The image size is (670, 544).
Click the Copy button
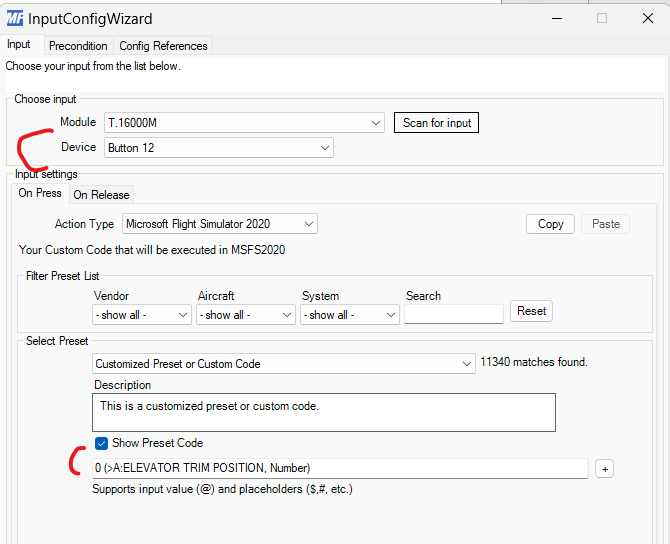click(550, 224)
